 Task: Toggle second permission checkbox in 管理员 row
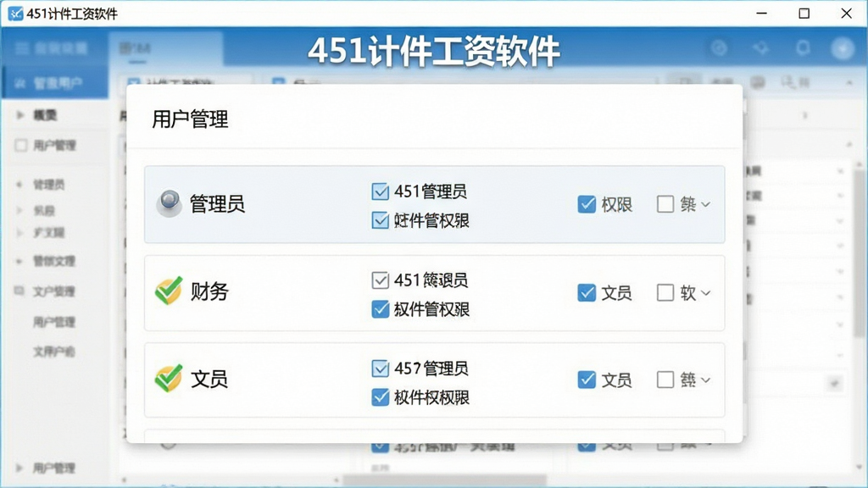[x=381, y=220]
